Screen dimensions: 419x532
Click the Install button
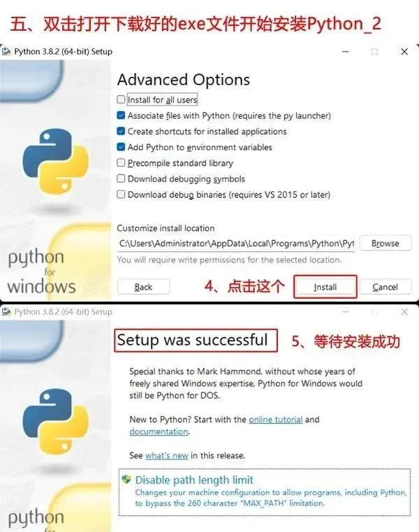tap(325, 287)
